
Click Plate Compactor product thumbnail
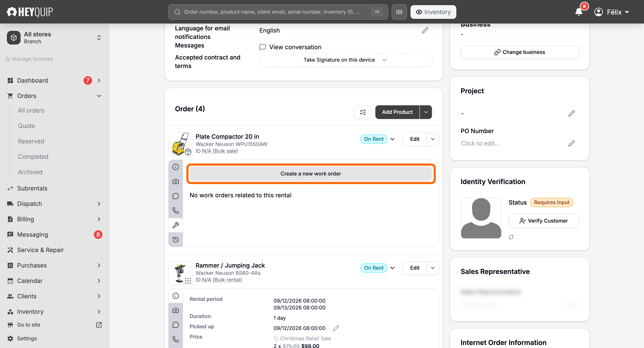180,144
